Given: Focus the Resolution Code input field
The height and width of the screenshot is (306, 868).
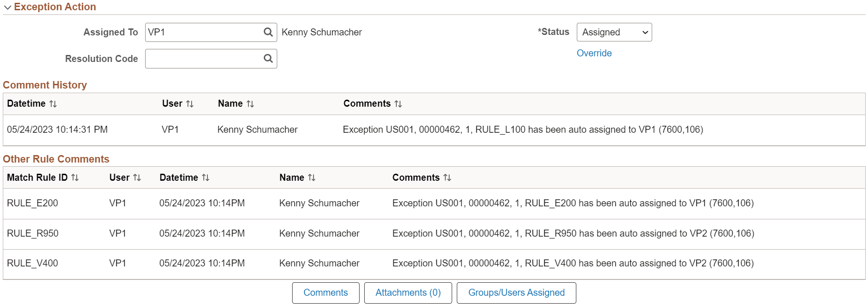Looking at the screenshot, I should 204,59.
